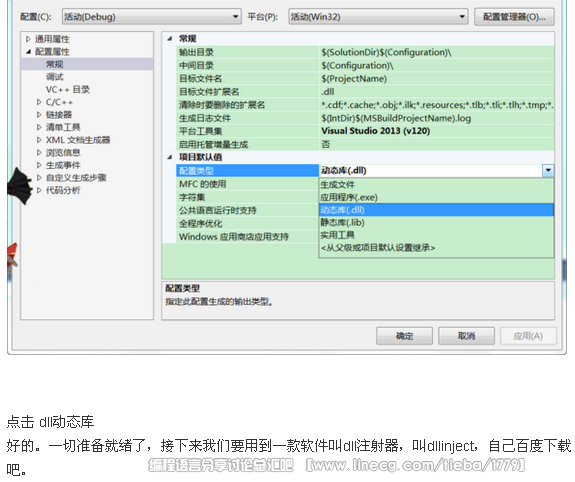Expand the XML 文档生成器 node

pyautogui.click(x=39, y=140)
